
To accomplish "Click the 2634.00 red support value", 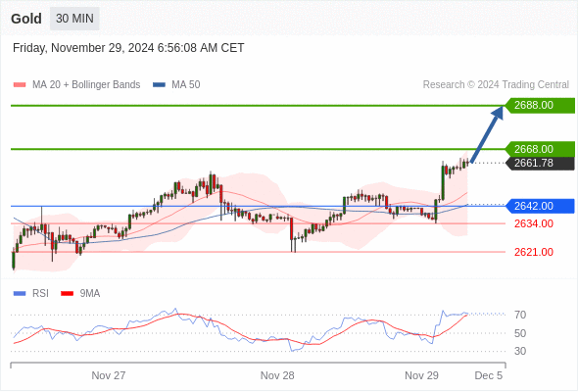I will (533, 223).
